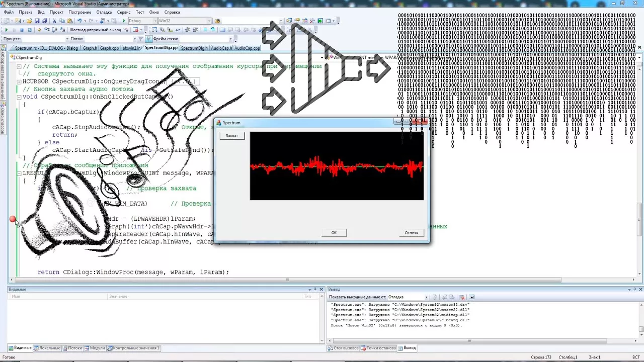This screenshot has width=644, height=362.
Task: Clear the output pane using the clear-all icon
Action: 462,297
